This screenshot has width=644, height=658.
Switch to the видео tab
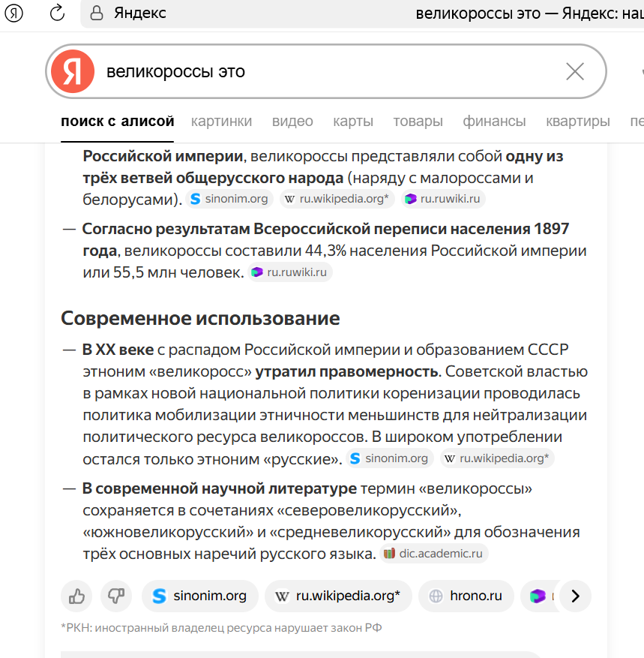[x=292, y=121]
